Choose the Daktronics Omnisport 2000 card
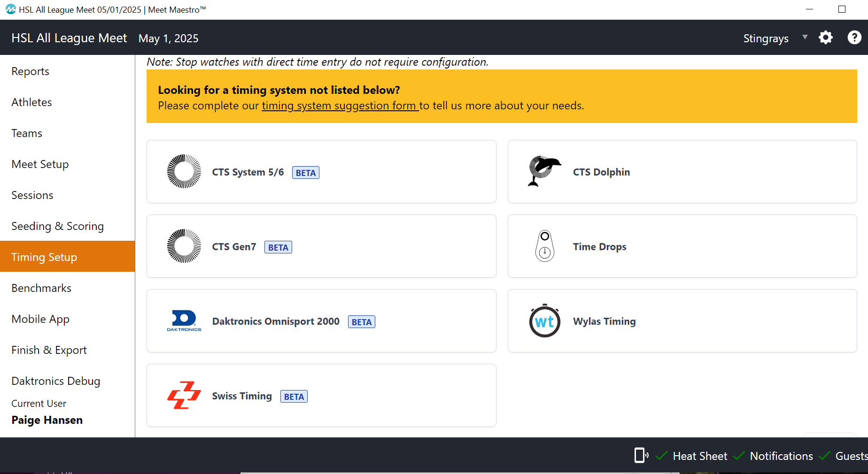868x474 pixels. tap(321, 321)
